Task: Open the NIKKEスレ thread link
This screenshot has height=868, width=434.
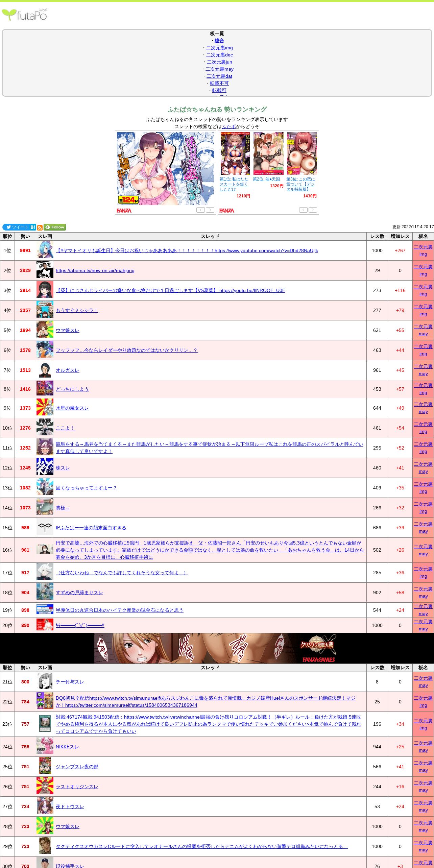Action: pyautogui.click(x=67, y=747)
